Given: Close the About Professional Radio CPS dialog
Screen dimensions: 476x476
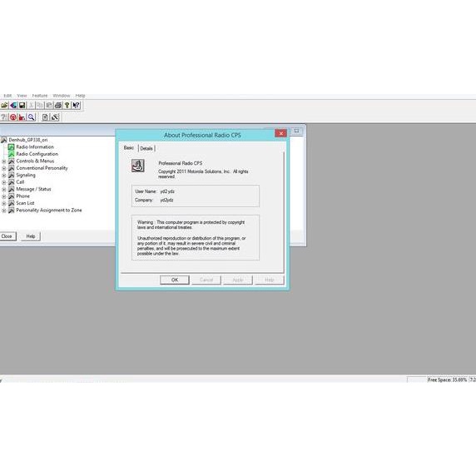Looking at the screenshot, I should pyautogui.click(x=280, y=133).
